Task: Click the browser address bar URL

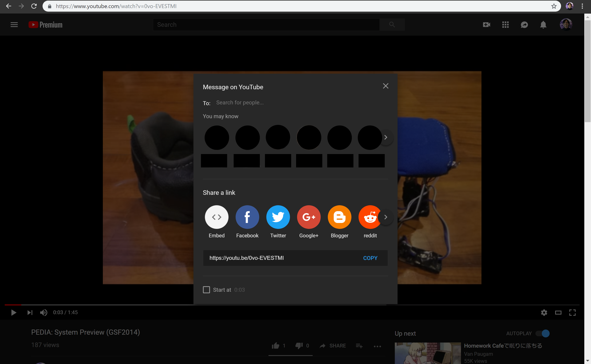Action: [116, 6]
